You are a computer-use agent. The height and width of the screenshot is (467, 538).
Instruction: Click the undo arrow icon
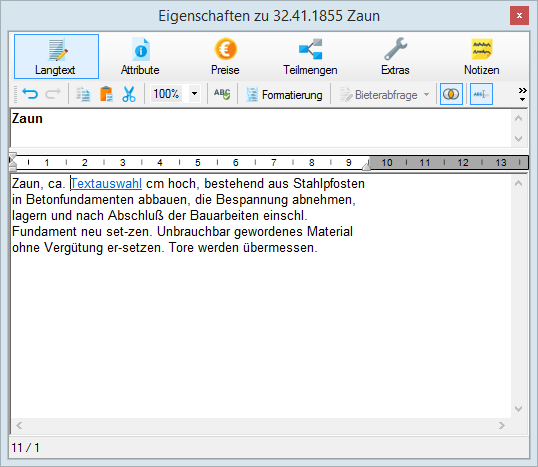pyautogui.click(x=30, y=94)
